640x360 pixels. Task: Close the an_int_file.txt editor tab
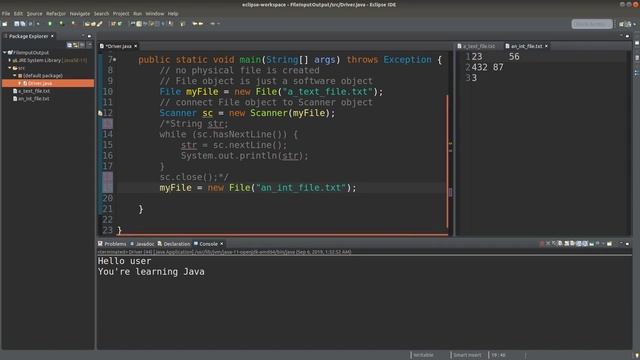pos(546,46)
